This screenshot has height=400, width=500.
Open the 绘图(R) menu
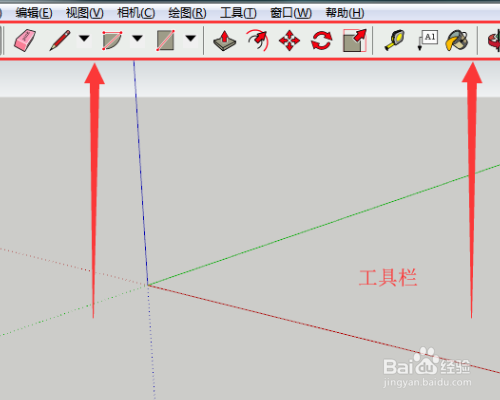point(187,13)
